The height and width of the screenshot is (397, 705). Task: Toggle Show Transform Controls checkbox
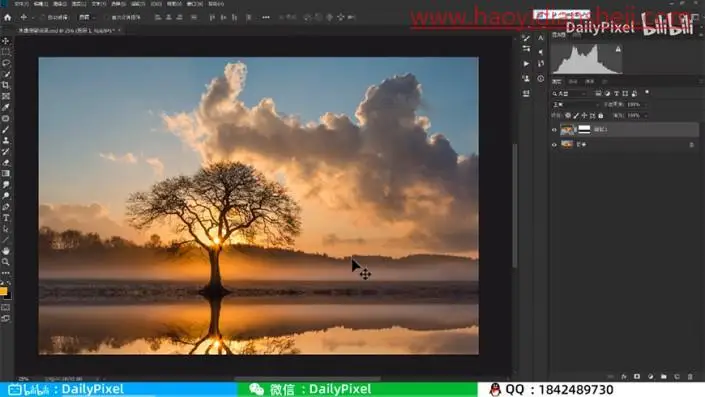[x=107, y=18]
